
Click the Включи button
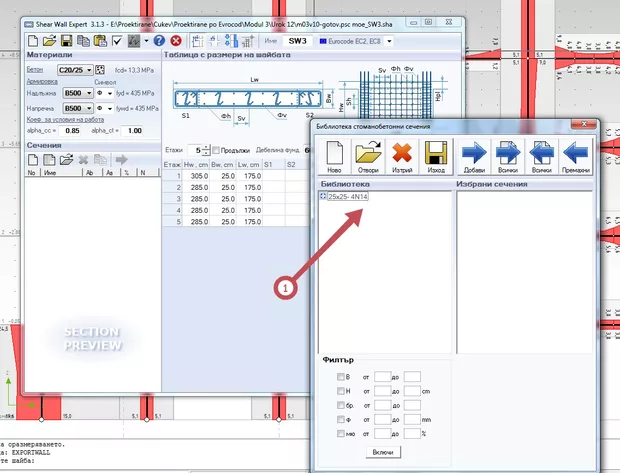coord(383,452)
